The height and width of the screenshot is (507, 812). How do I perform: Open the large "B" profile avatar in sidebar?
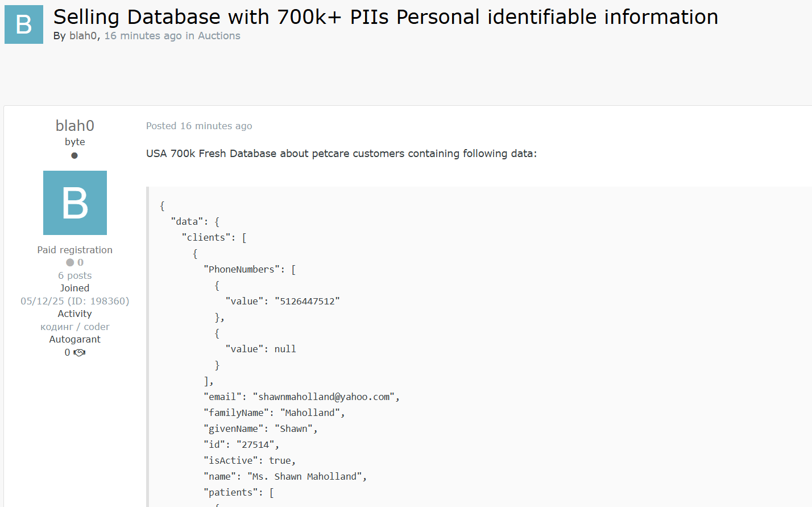coord(75,203)
